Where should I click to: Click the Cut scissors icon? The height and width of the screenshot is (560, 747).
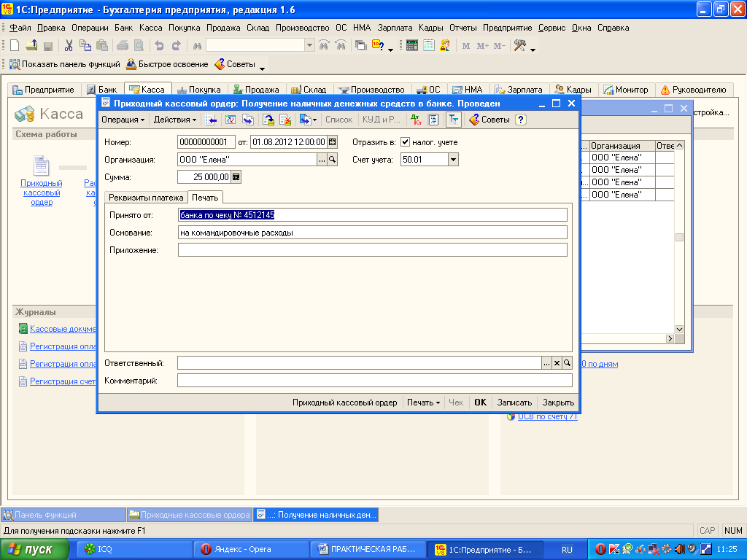click(x=69, y=46)
